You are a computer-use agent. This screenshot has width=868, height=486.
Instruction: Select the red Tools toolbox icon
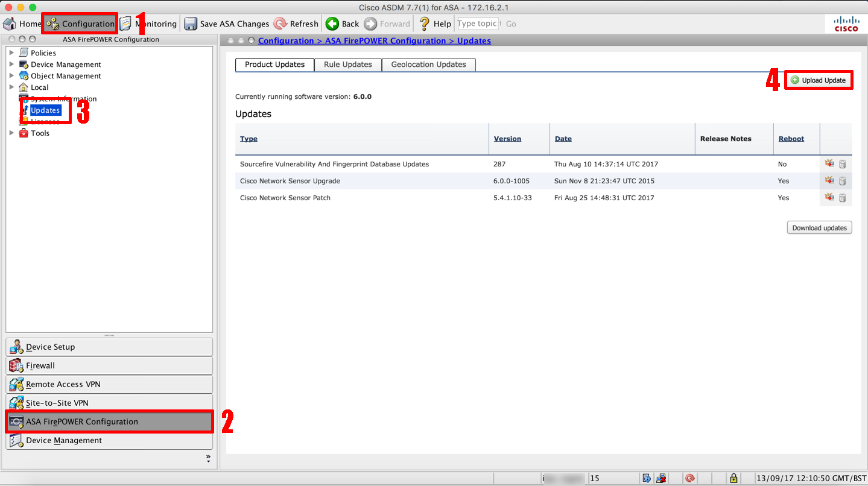point(24,133)
